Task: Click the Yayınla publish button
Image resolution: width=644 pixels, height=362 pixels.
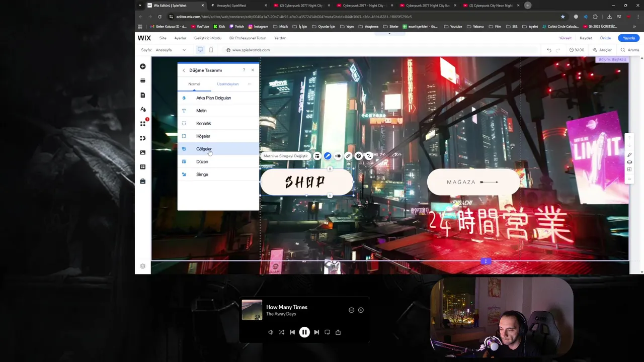Action: (x=629, y=38)
